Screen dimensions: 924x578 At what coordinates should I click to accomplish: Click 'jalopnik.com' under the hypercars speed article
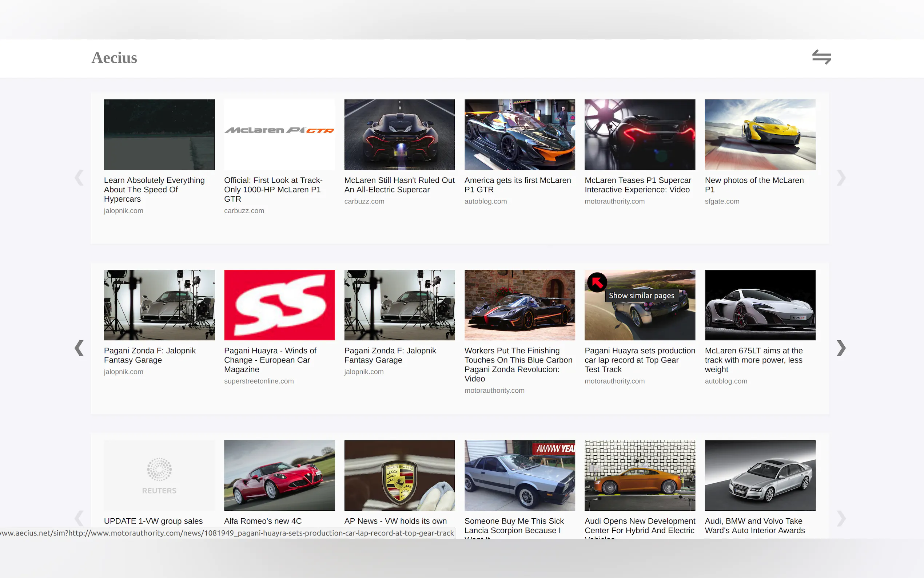[x=123, y=211]
